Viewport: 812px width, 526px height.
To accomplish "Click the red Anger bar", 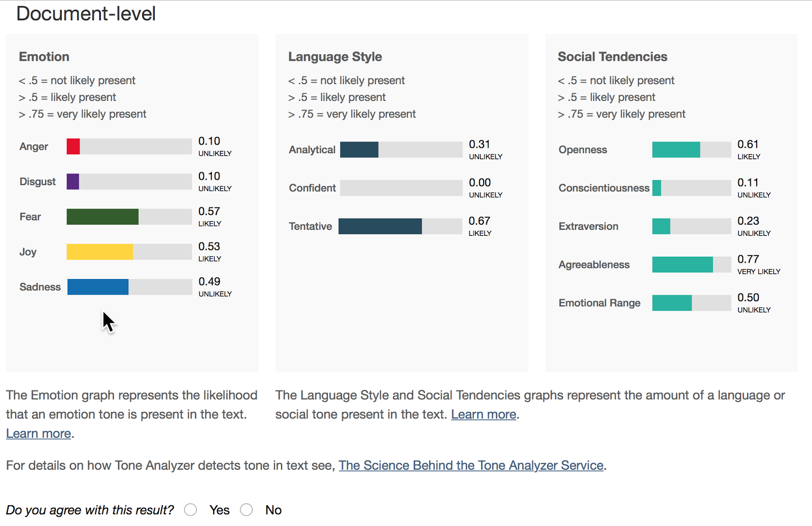I will [74, 147].
